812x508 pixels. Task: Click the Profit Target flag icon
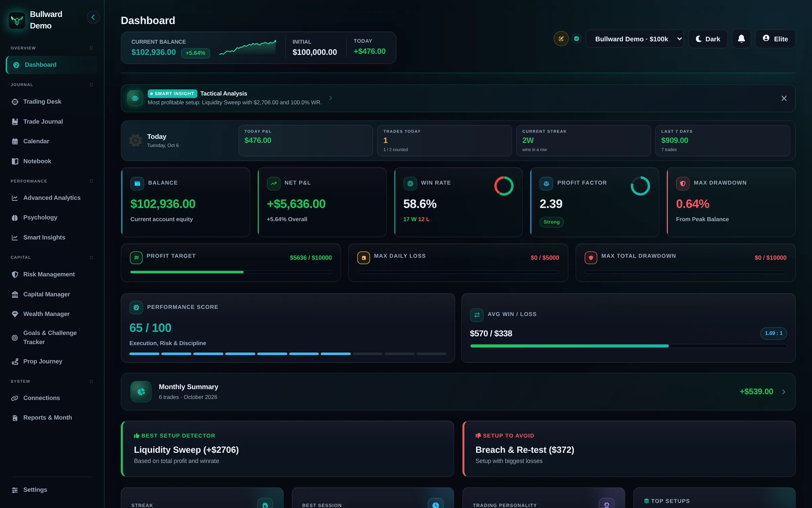point(136,258)
